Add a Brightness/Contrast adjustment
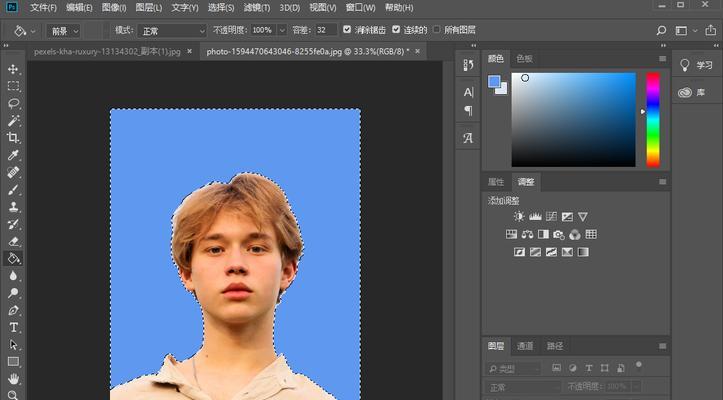 [519, 216]
